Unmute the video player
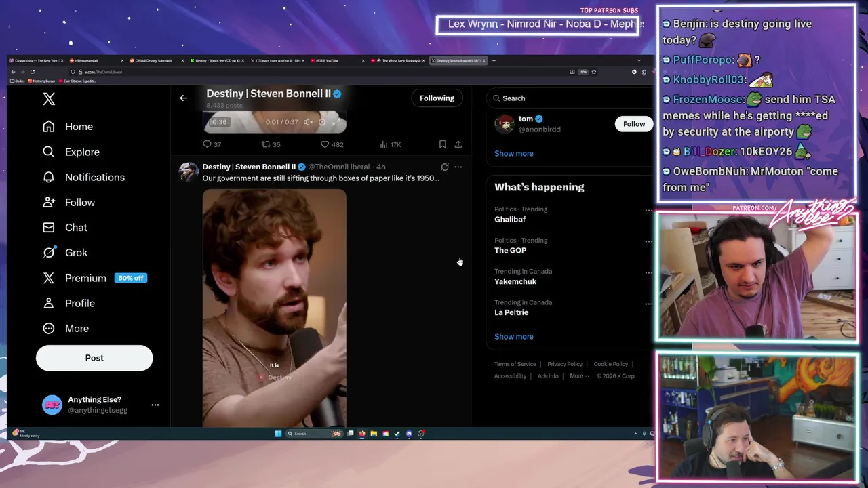This screenshot has width=868, height=488. (x=308, y=122)
